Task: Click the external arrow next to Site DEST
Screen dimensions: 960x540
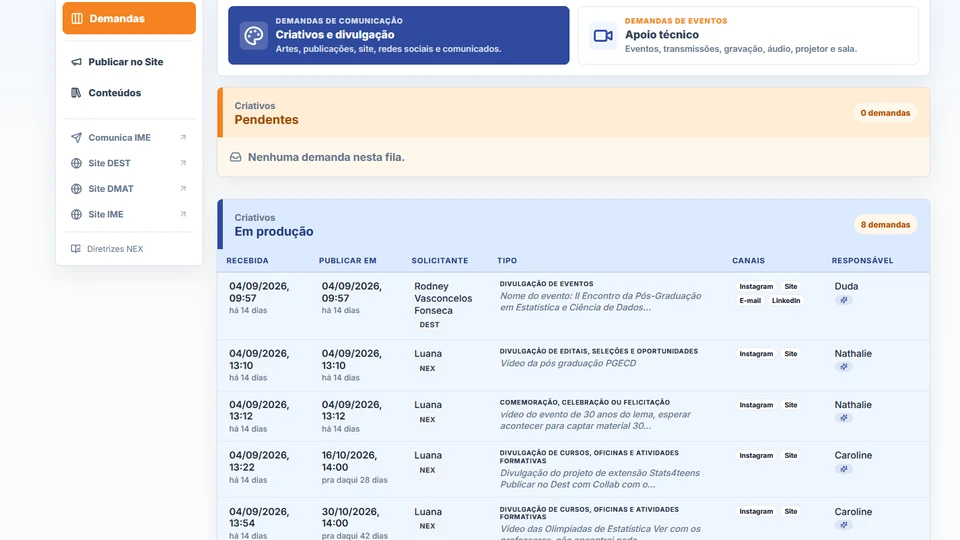Action: 183,163
